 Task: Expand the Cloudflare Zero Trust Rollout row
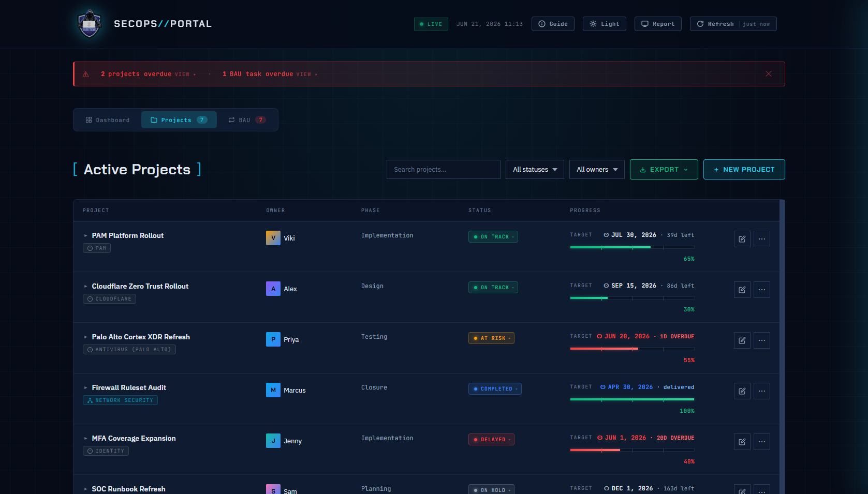tap(86, 287)
